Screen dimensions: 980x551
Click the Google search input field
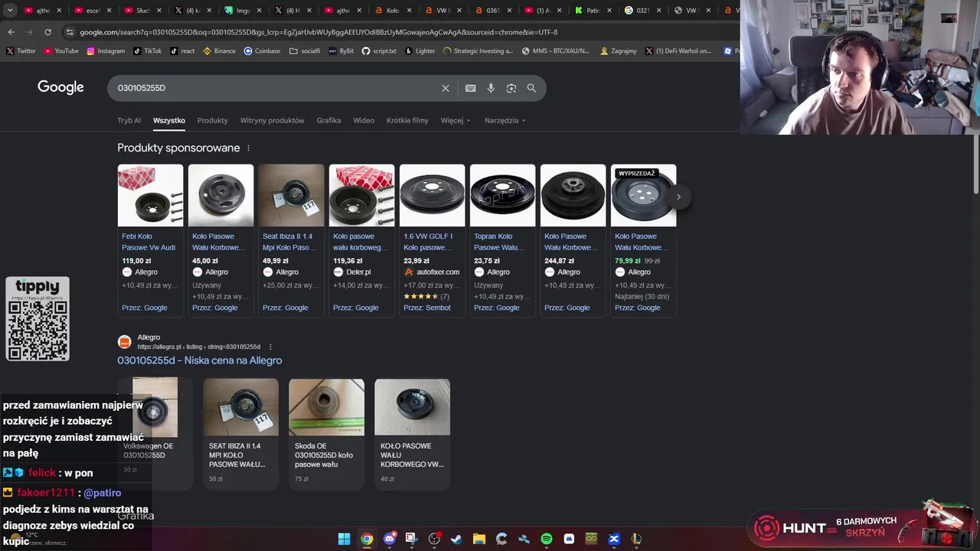[276, 88]
